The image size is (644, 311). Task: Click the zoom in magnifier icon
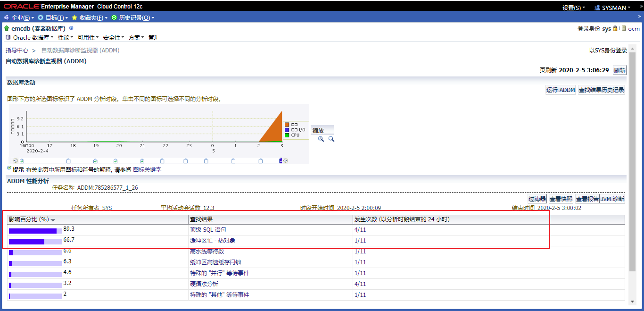pyautogui.click(x=321, y=139)
